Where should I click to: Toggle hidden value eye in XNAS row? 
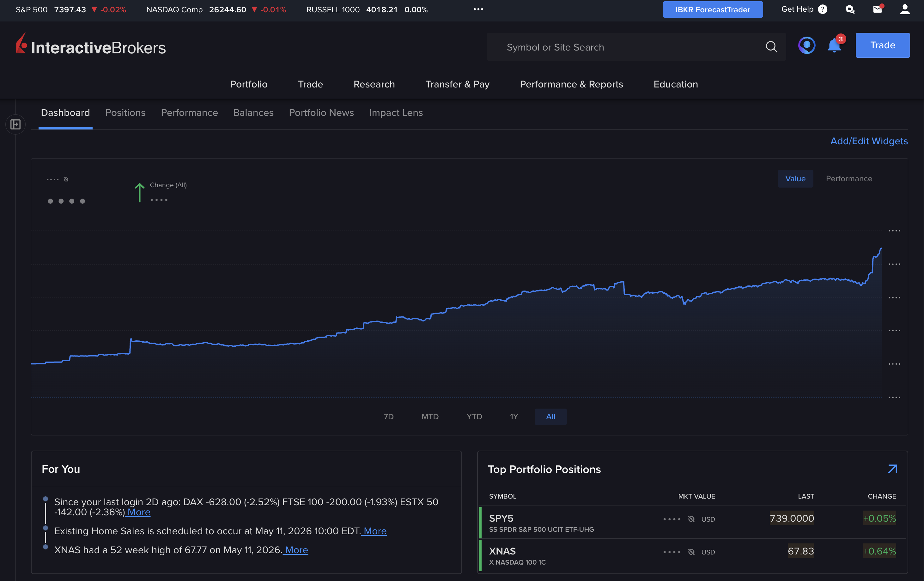691,552
